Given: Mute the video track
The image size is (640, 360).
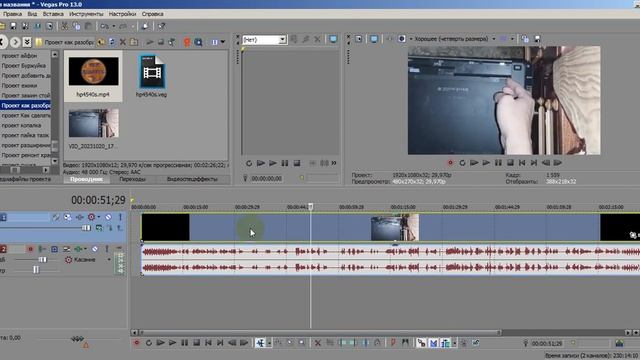Looking at the screenshot, I should (108, 217).
